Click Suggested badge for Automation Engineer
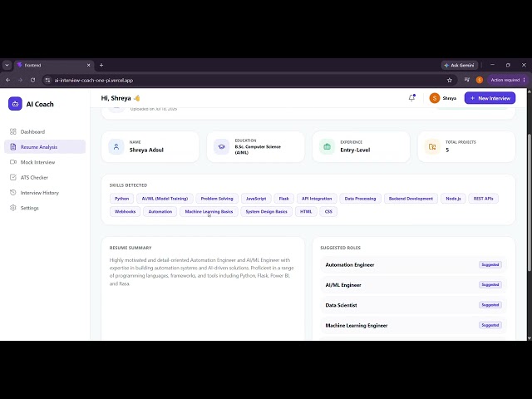Viewport: 532px width, 399px height. click(x=490, y=264)
